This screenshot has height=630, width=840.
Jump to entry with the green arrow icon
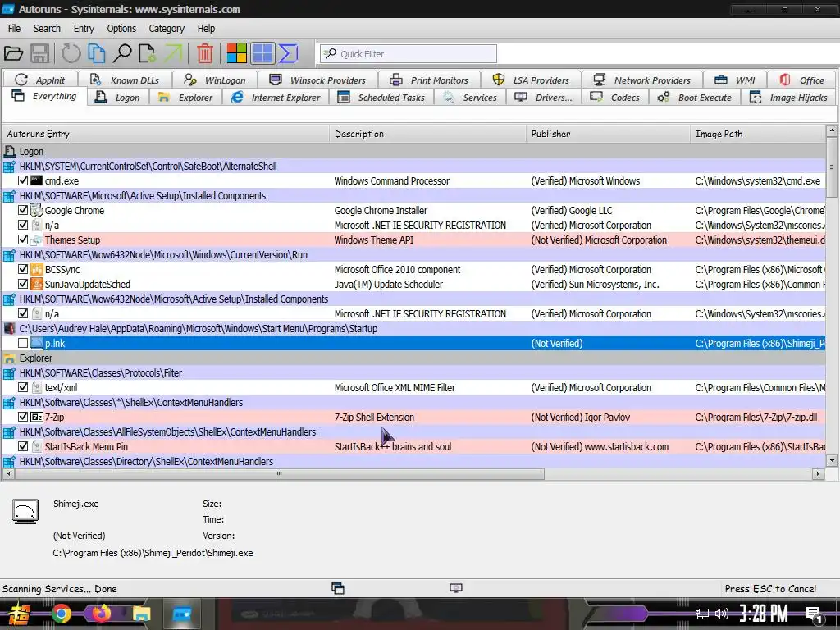point(173,53)
